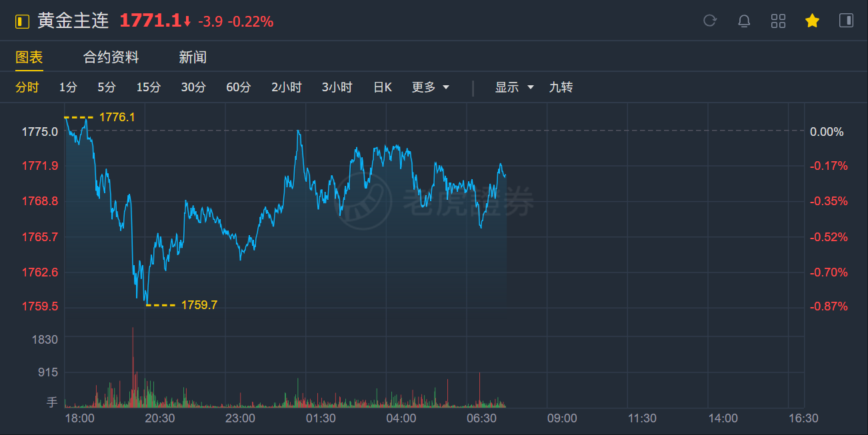Show the 日K daily candlestick chart
This screenshot has width=868, height=435.
[383, 87]
